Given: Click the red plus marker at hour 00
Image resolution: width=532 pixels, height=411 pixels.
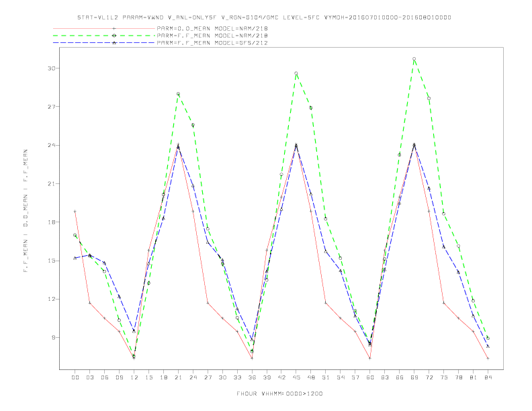Looking at the screenshot, I should [x=75, y=212].
